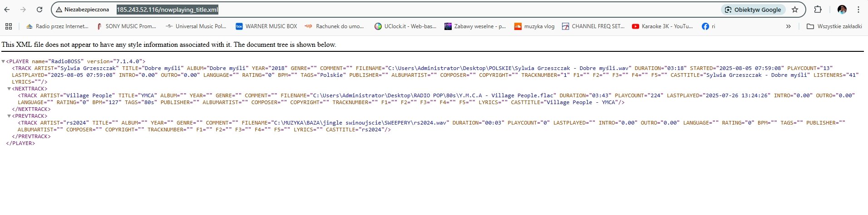Click the Niezabezpieczona security warning chip
The height and width of the screenshot is (215, 868).
(83, 10)
